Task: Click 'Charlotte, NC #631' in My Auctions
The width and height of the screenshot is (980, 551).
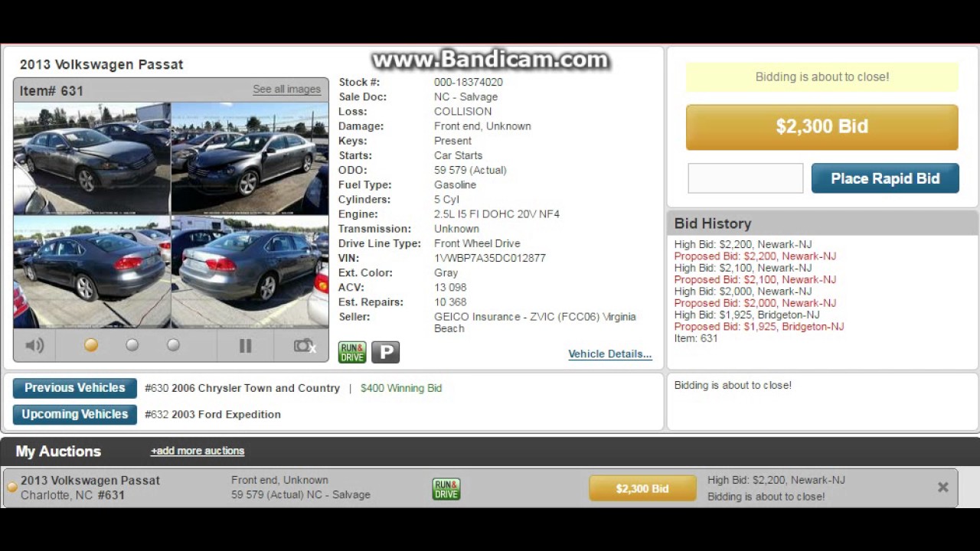Action: (73, 495)
